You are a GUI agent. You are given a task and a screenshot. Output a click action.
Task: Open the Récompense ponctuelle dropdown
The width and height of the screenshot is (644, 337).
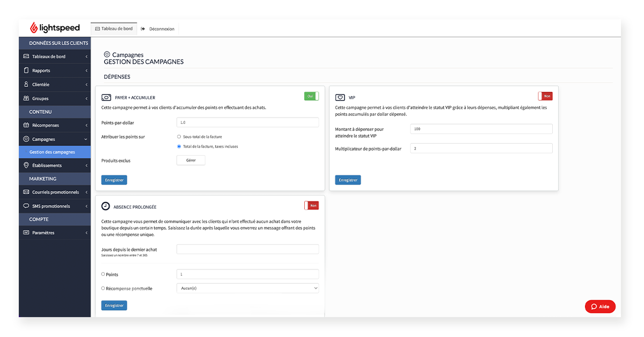point(247,288)
